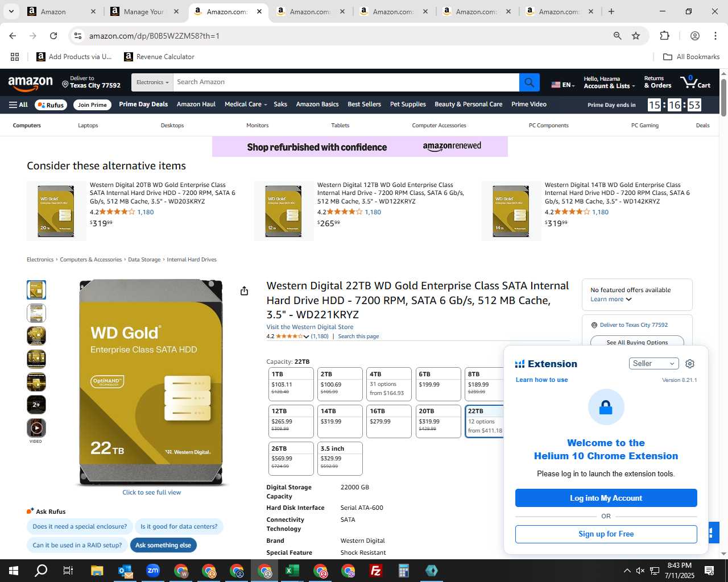
Task: Click the zoom magnifier in address bar
Action: (x=617, y=36)
